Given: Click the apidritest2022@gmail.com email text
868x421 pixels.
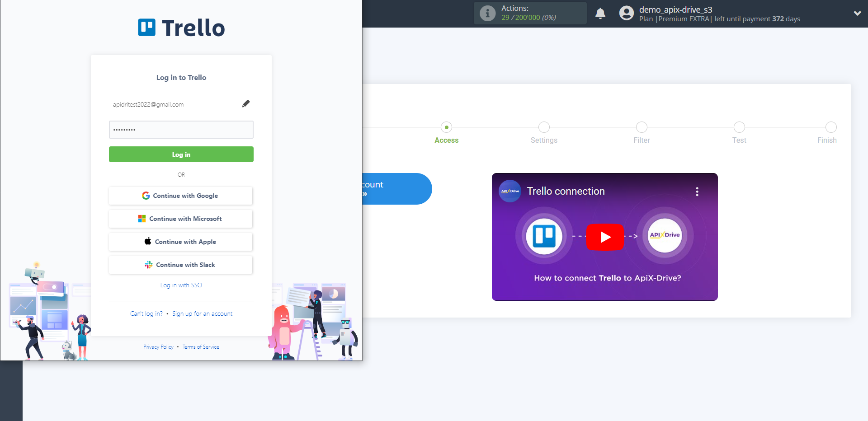Looking at the screenshot, I should (x=148, y=104).
